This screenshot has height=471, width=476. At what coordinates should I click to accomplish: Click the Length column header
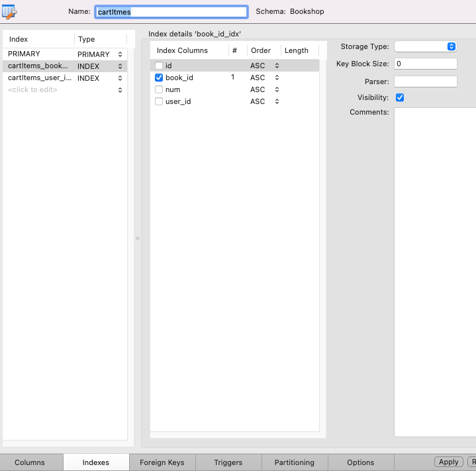pyautogui.click(x=300, y=50)
